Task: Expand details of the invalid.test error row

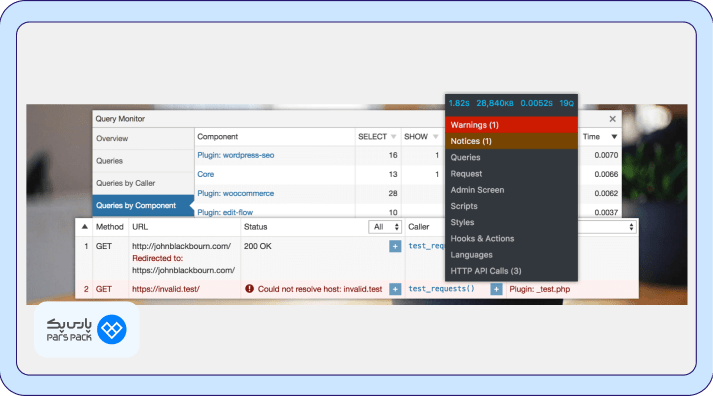Action: pos(395,289)
